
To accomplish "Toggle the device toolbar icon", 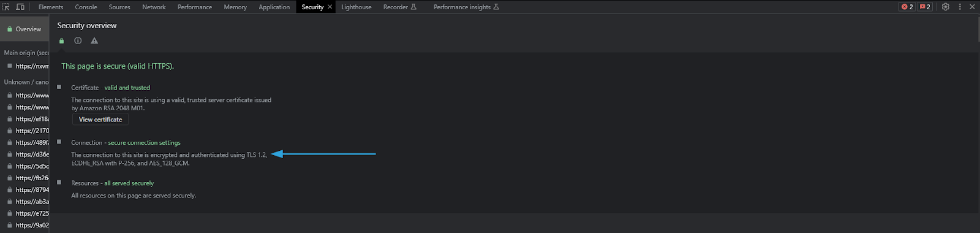I will pos(20,7).
